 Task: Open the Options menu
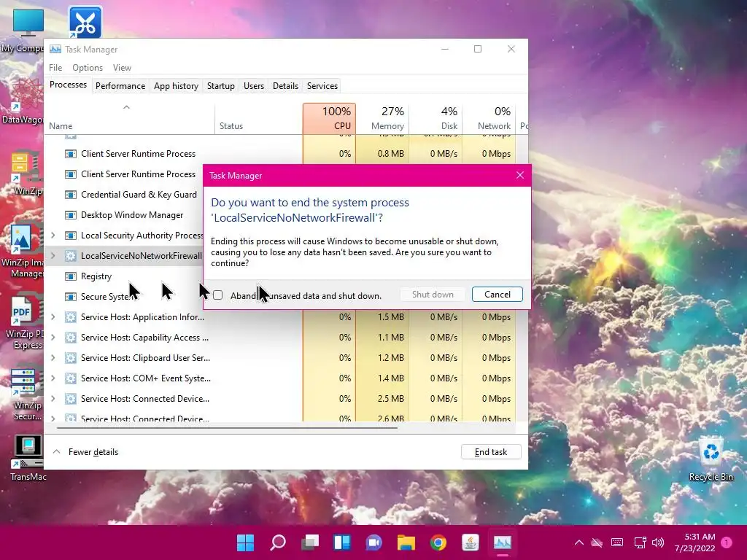(88, 68)
